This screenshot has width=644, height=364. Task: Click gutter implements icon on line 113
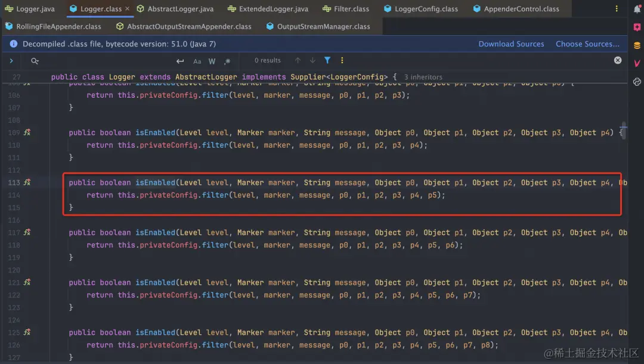[x=27, y=182]
